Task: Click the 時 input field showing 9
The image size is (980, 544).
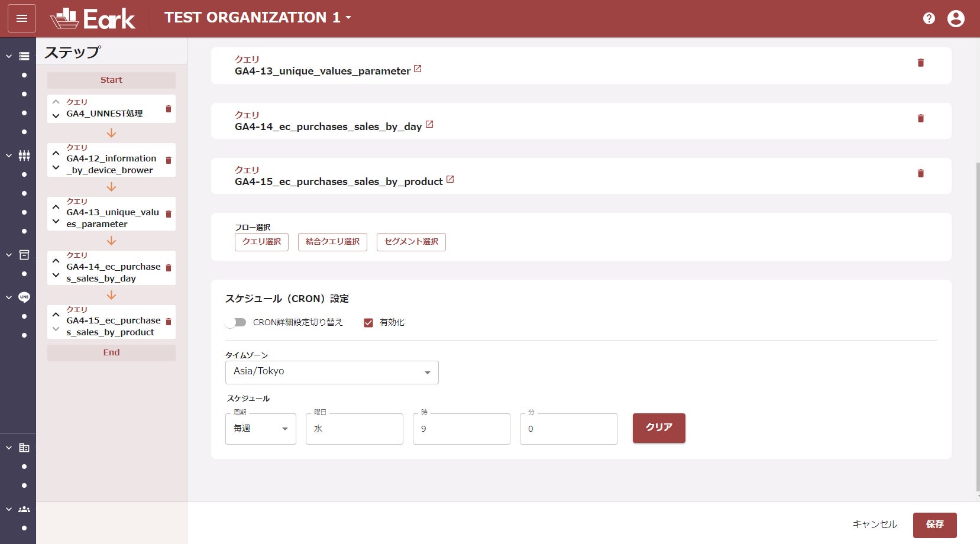Action: pos(461,429)
